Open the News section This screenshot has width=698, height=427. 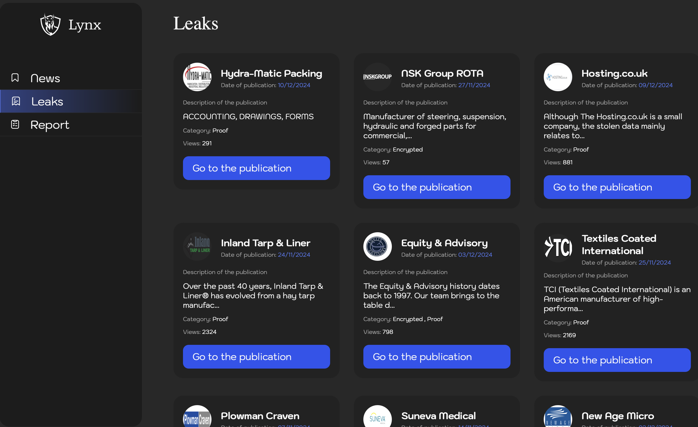tap(45, 78)
